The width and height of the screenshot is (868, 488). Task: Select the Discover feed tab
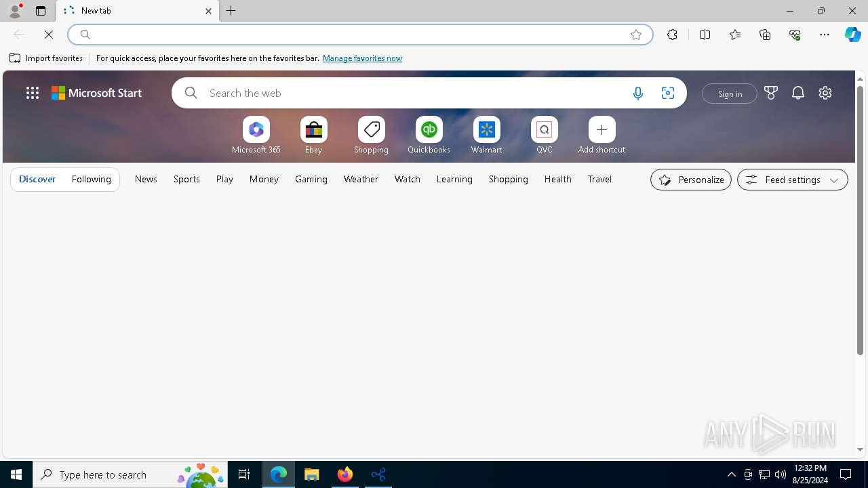coord(37,179)
